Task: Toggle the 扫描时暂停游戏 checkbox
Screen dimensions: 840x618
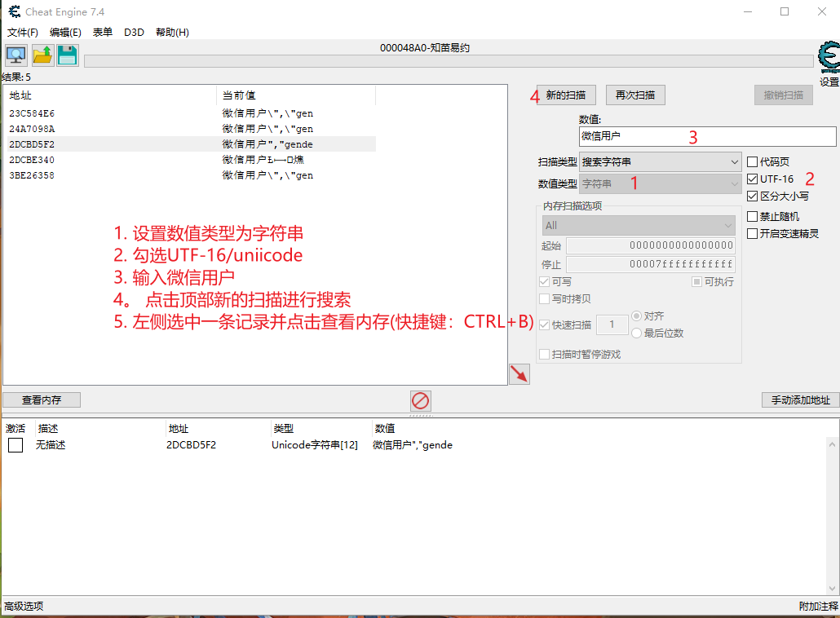Action: coord(544,354)
